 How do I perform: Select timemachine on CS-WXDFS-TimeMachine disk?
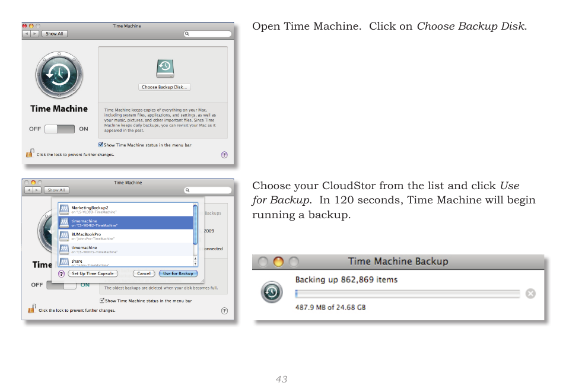pos(126,250)
